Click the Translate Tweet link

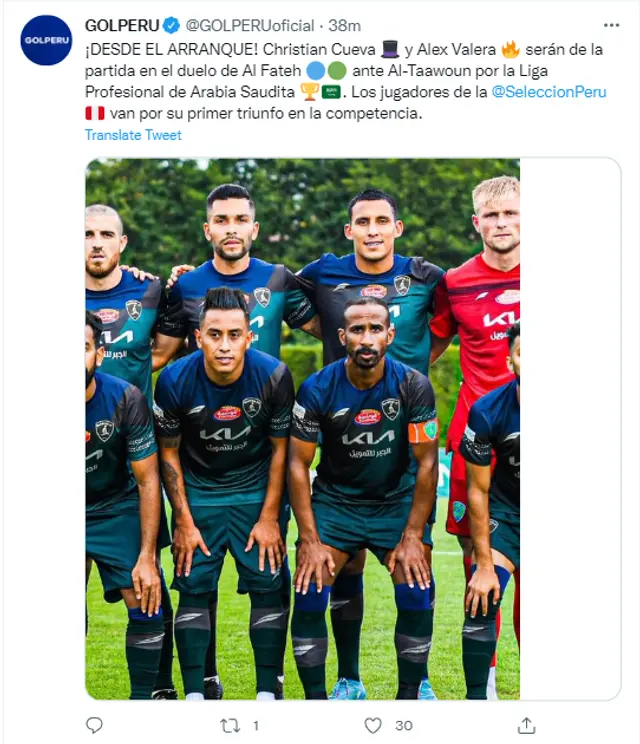point(133,135)
